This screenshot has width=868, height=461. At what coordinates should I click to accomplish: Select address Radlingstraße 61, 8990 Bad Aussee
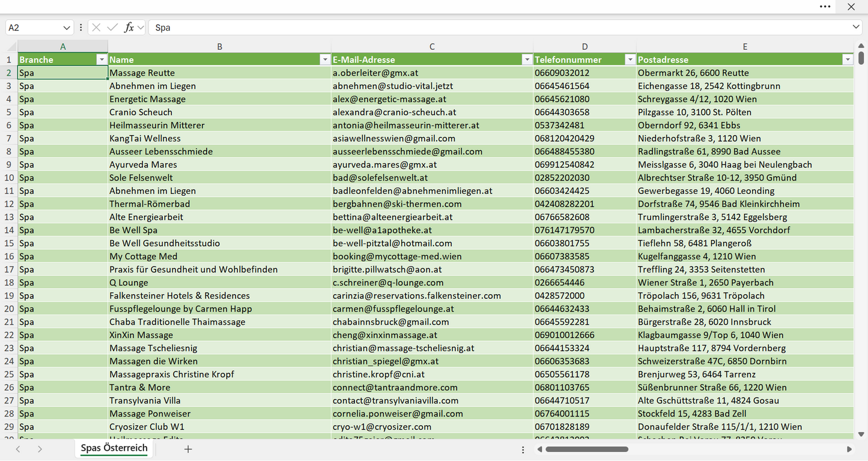click(745, 152)
